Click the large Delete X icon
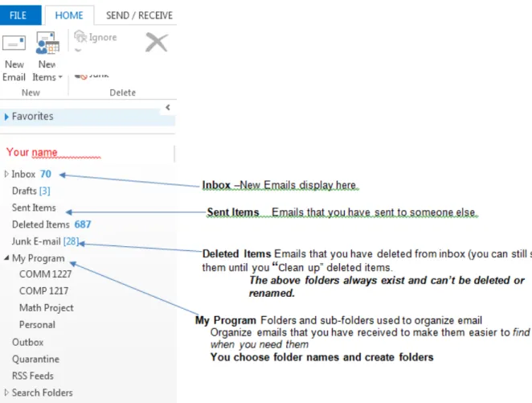The width and height of the screenshot is (532, 403). point(157,43)
